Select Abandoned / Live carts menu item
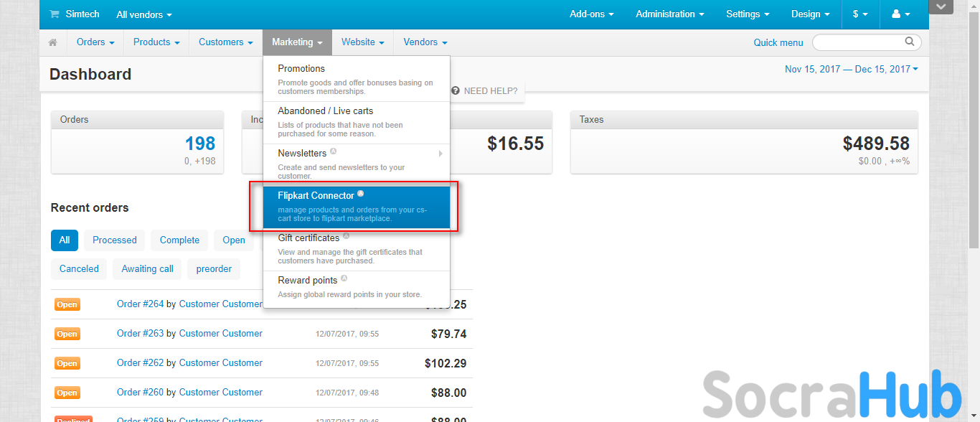This screenshot has height=422, width=980. tap(357, 122)
